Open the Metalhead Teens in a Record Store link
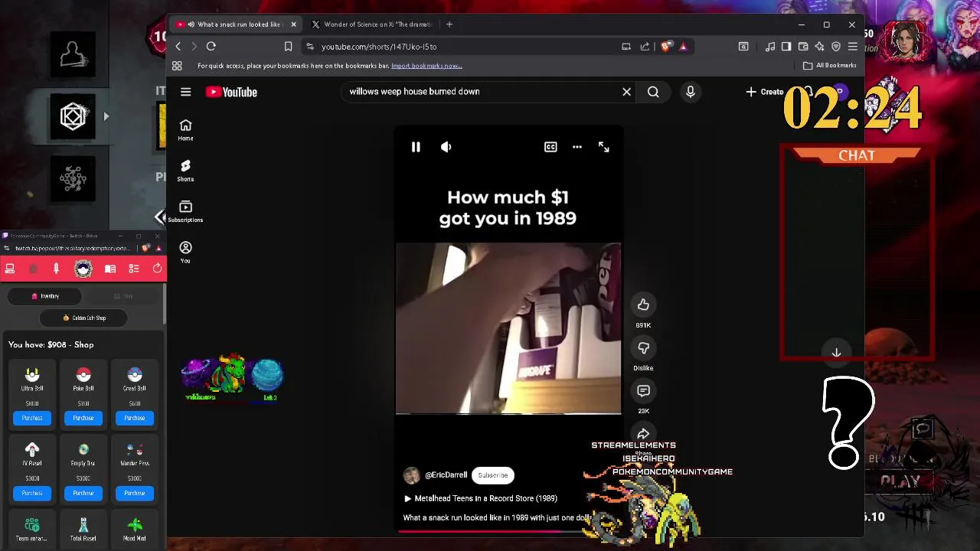 [x=485, y=498]
